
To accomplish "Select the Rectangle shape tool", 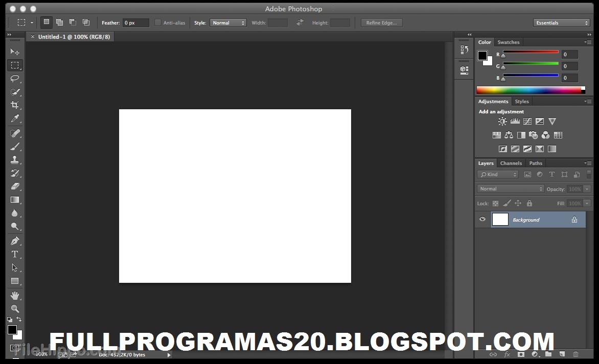I will click(x=15, y=281).
